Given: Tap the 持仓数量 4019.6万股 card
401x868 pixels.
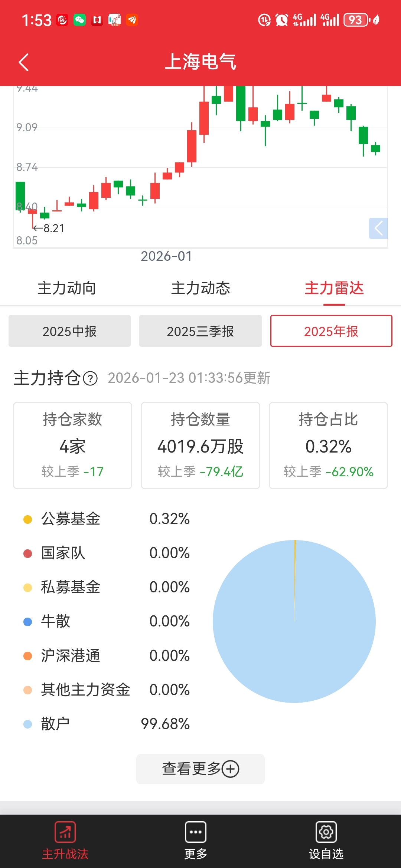Looking at the screenshot, I should [200, 445].
